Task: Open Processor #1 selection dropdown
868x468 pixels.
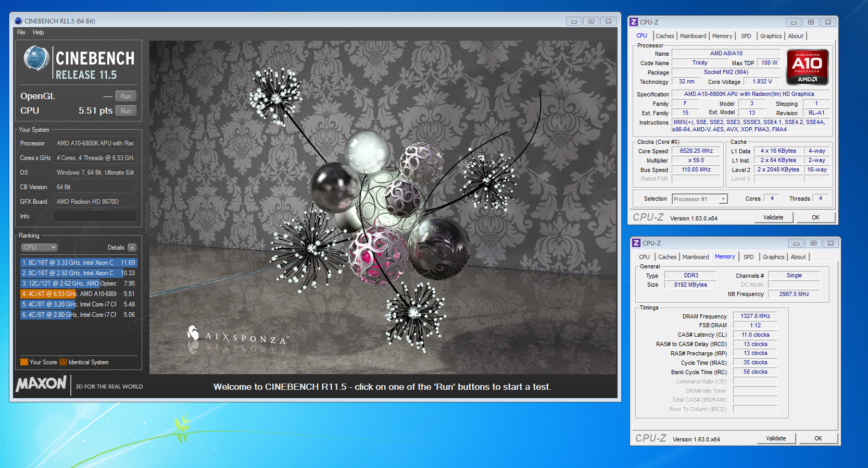Action: tap(699, 199)
